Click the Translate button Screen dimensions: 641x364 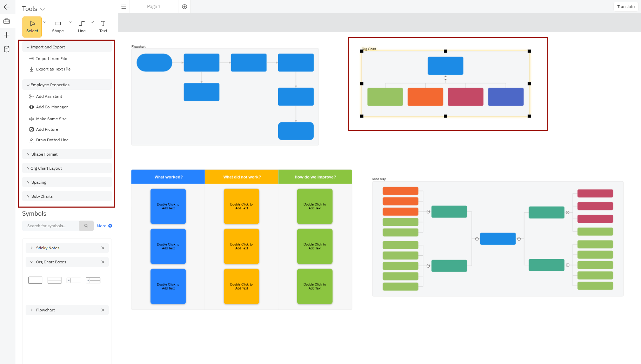(x=626, y=7)
